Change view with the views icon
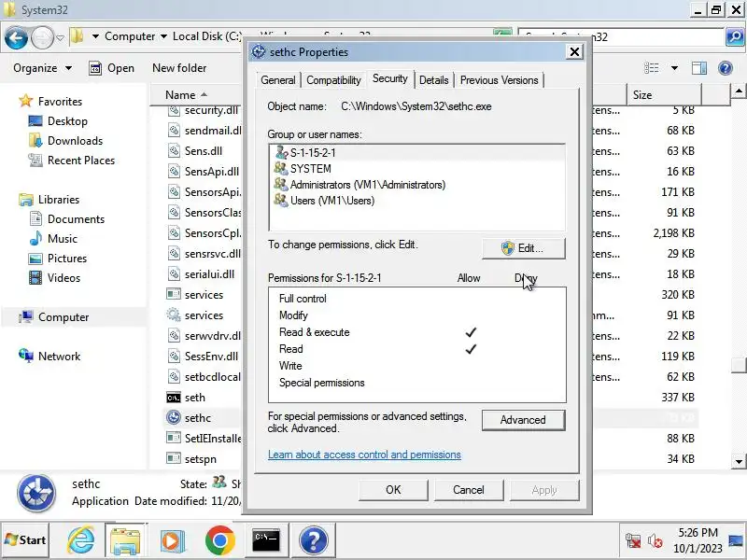747x560 pixels. point(651,68)
